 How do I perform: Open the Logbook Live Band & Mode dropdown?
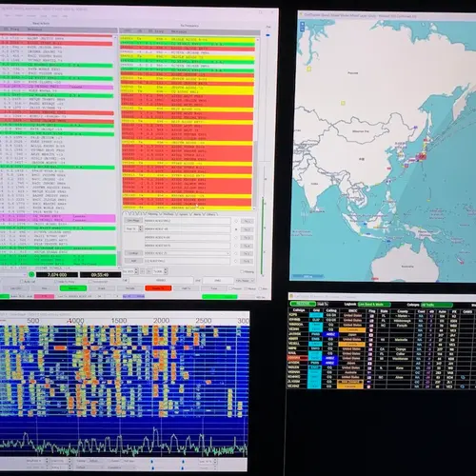point(374,305)
